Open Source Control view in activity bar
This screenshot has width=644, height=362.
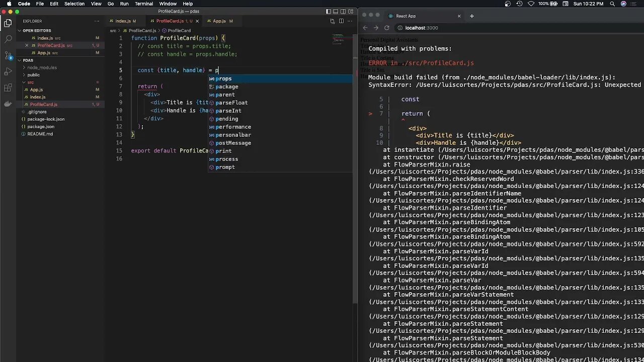[x=8, y=55]
